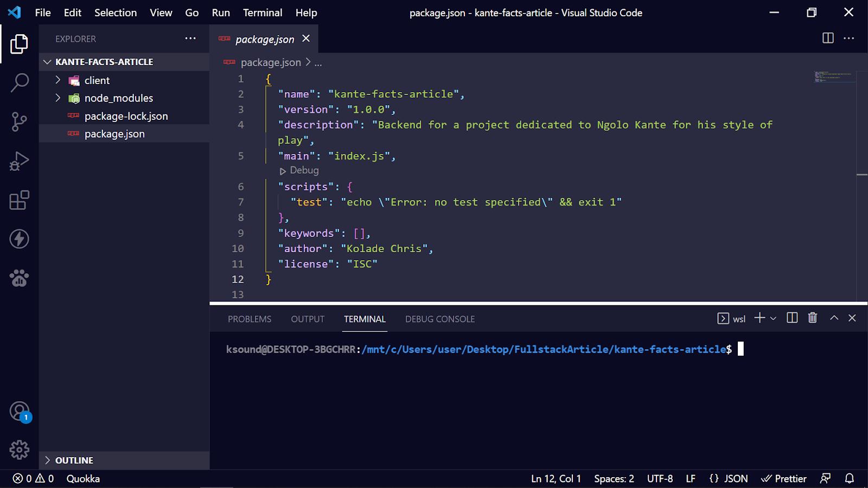Open the Search view in activity bar
Image resolution: width=868 pixels, height=488 pixels.
tap(20, 83)
